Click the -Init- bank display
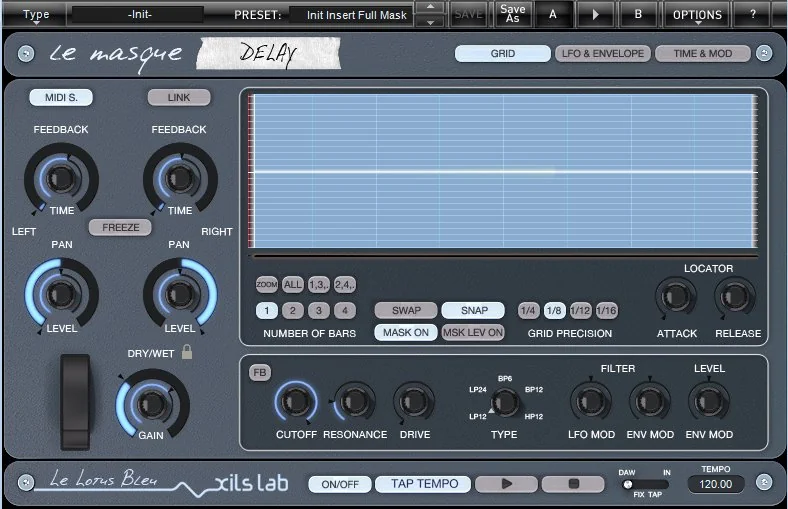The height and width of the screenshot is (509, 788). tap(139, 15)
